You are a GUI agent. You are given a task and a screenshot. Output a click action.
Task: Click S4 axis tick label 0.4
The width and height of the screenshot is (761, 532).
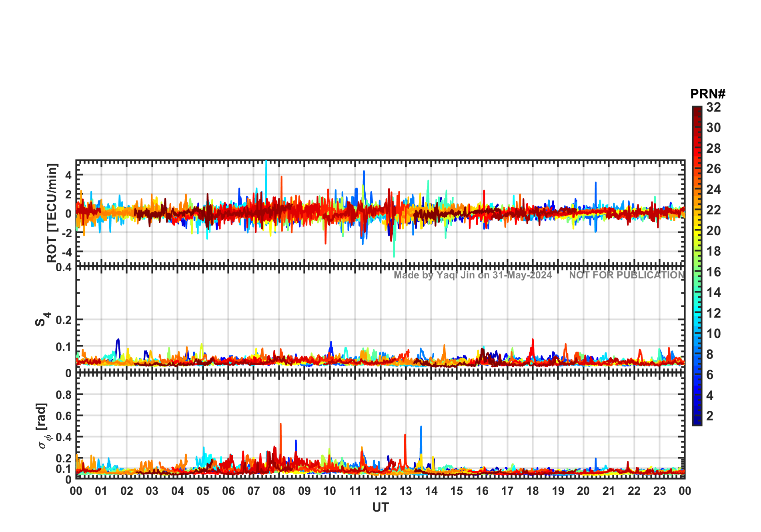click(64, 267)
